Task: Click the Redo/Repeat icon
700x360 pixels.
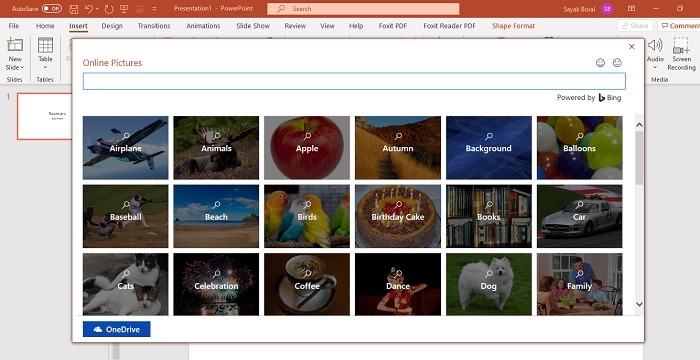Action: point(108,8)
